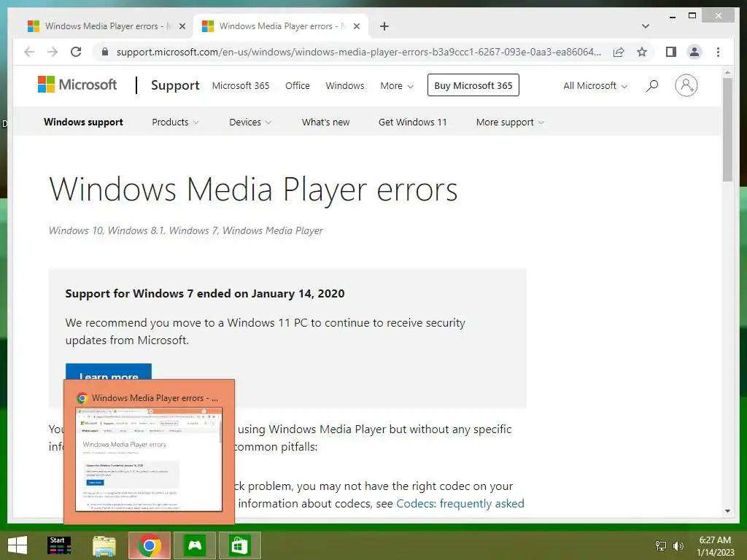Open the Office nav link
This screenshot has height=560, width=747.
pyautogui.click(x=298, y=86)
